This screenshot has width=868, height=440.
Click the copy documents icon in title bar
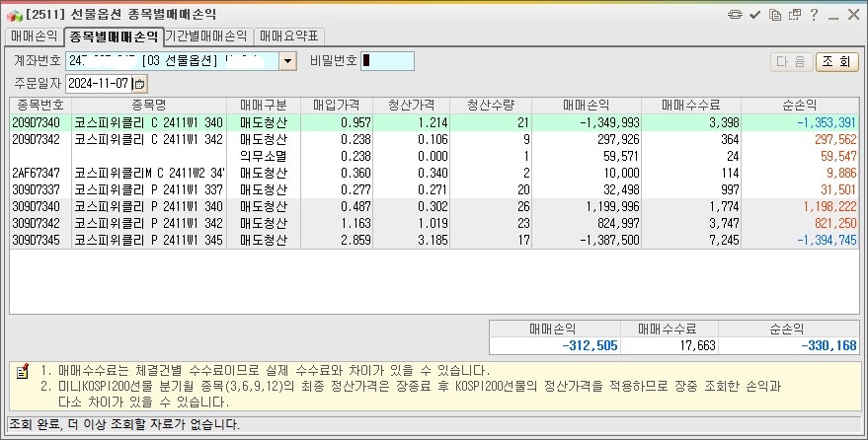774,15
